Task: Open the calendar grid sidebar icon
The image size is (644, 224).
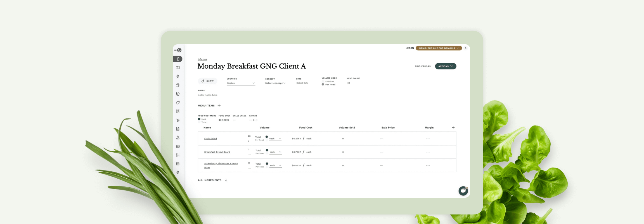Action: pyautogui.click(x=178, y=164)
